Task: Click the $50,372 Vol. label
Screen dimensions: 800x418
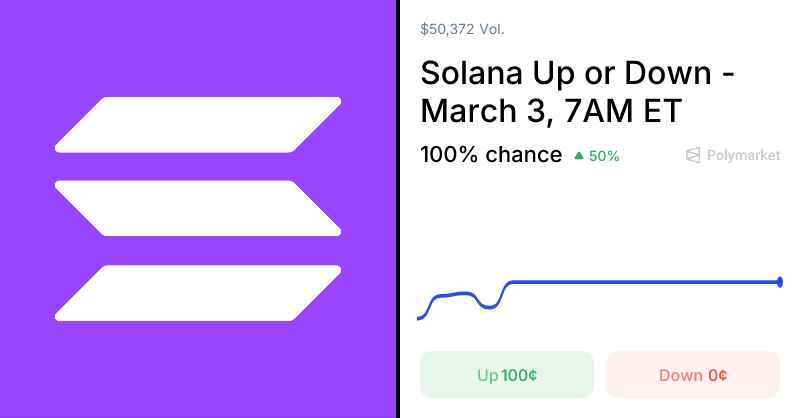Action: pyautogui.click(x=462, y=29)
